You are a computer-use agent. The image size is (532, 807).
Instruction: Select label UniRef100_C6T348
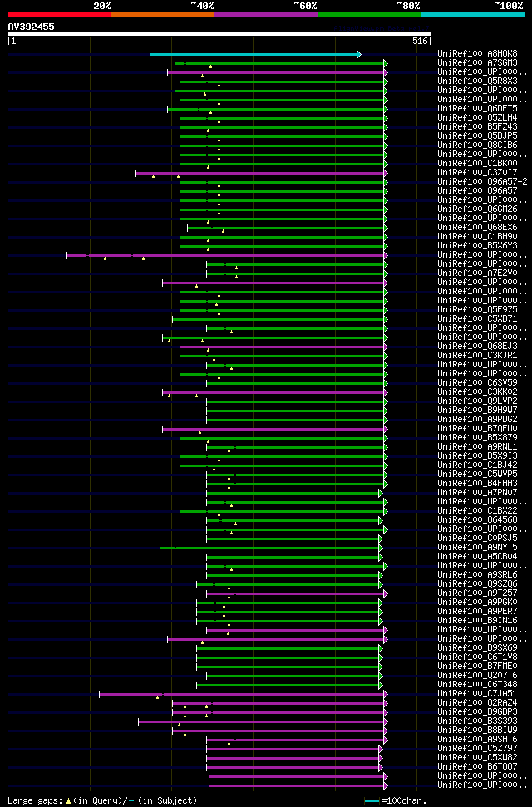[x=477, y=684]
